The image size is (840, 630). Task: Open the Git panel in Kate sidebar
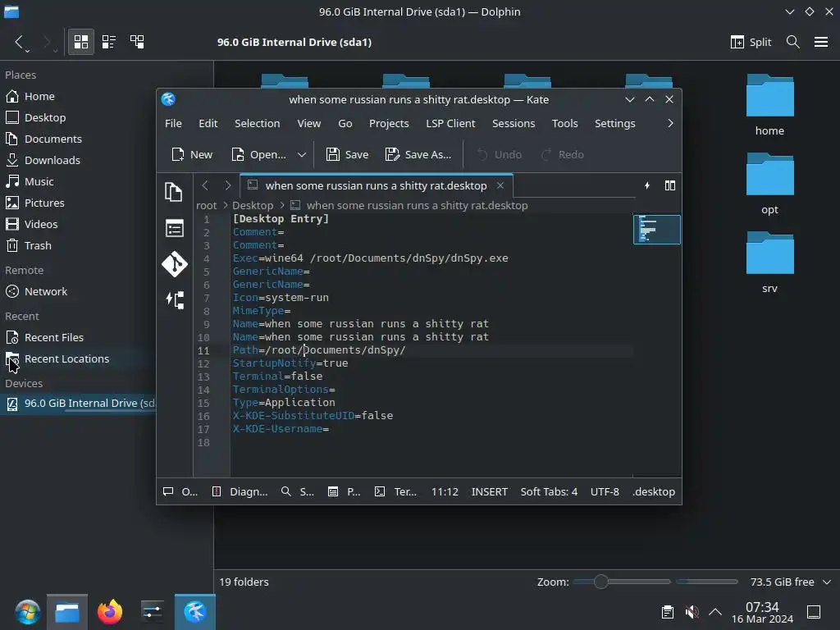coord(175,264)
